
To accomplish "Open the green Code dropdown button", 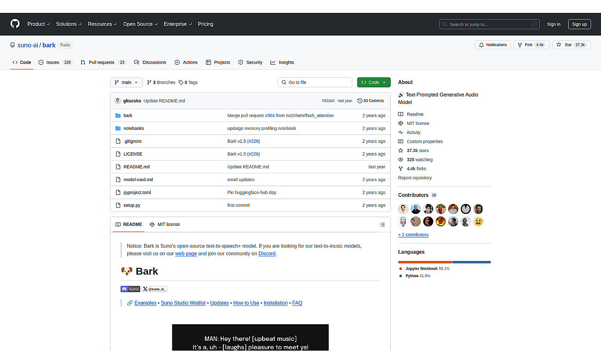I will point(374,82).
